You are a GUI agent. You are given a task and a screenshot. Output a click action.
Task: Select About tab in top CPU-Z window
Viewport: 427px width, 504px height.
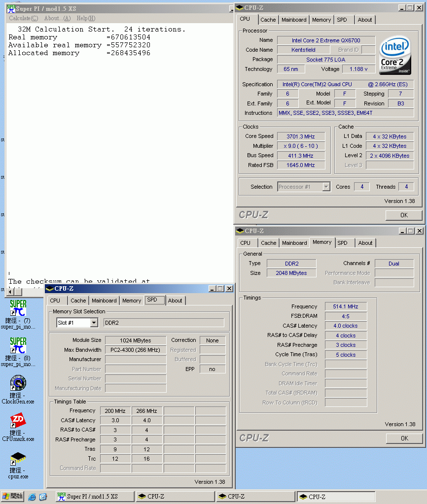click(x=365, y=20)
